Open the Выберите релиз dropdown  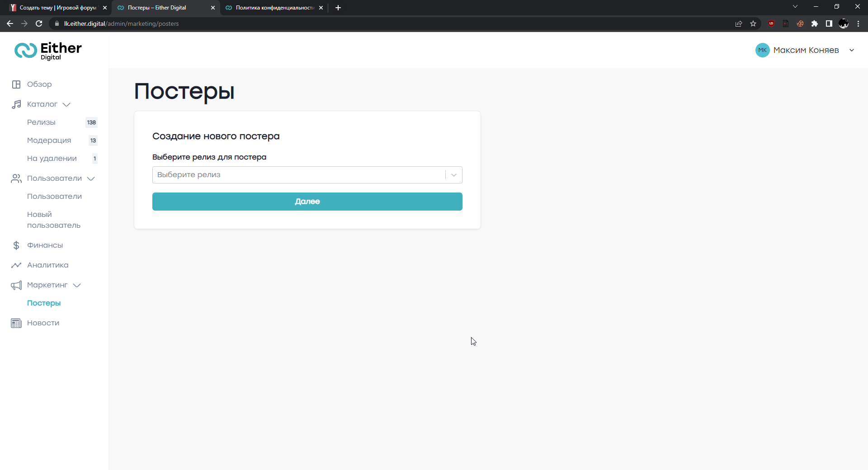tap(307, 175)
